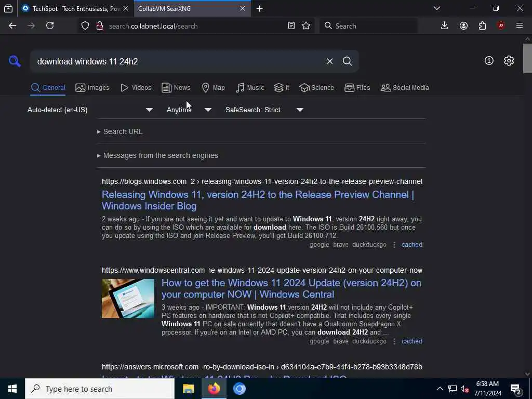
Task: Reload the current page
Action: (50, 26)
